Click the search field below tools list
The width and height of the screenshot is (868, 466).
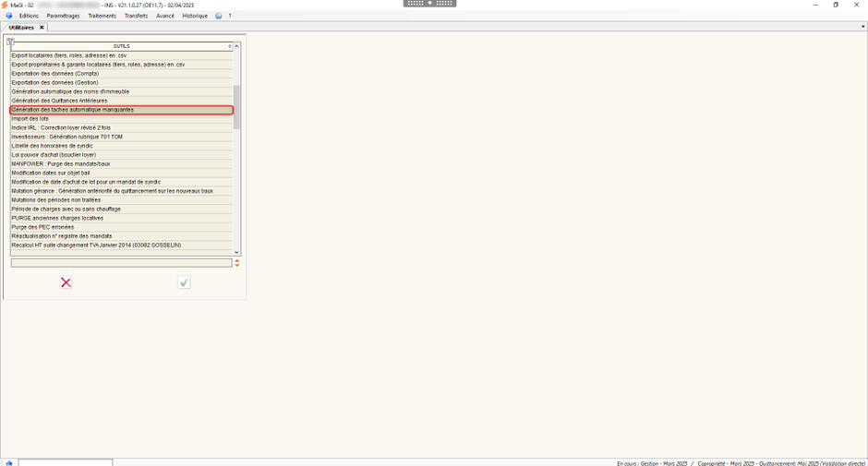pyautogui.click(x=121, y=263)
